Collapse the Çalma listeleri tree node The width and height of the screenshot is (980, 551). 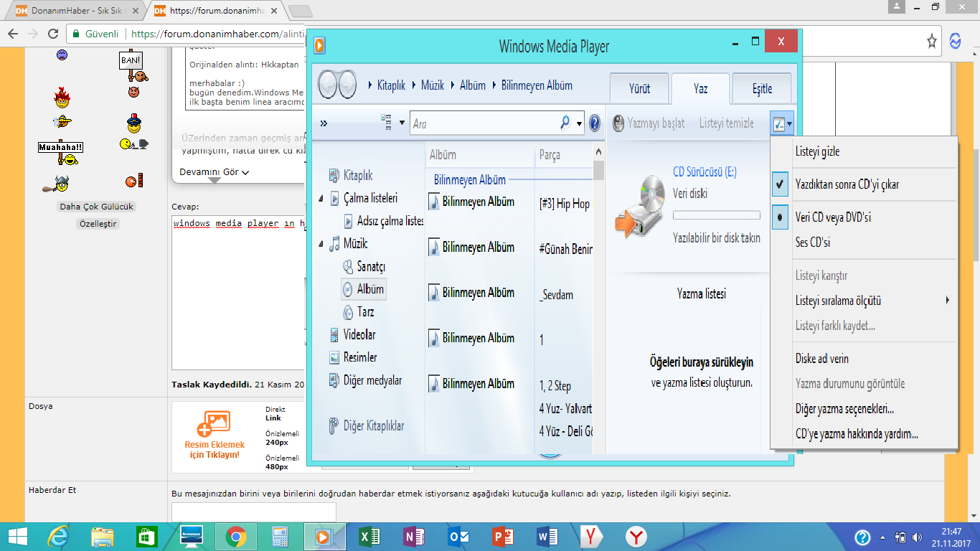click(x=321, y=199)
